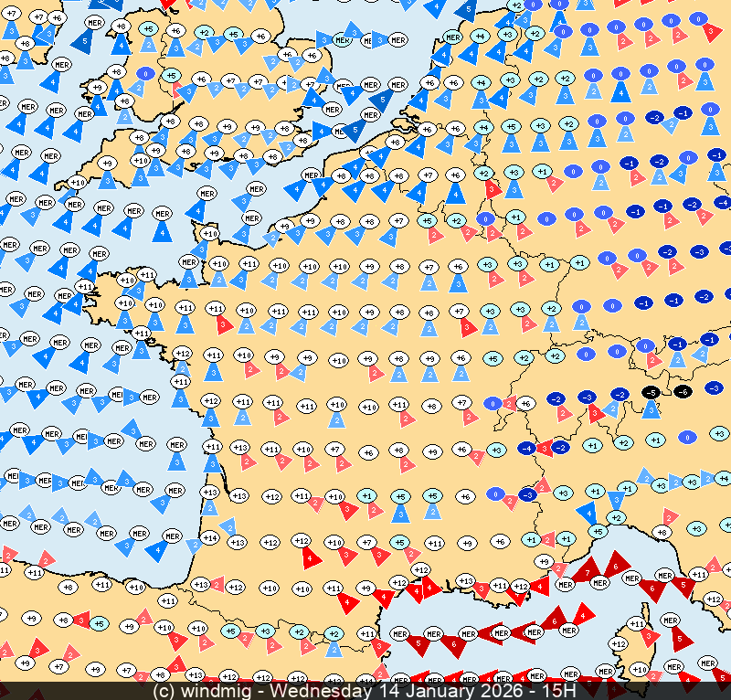Image resolution: width=731 pixels, height=700 pixels.
Task: Click the light blue +5 marker in Spain
Action: coord(100,623)
